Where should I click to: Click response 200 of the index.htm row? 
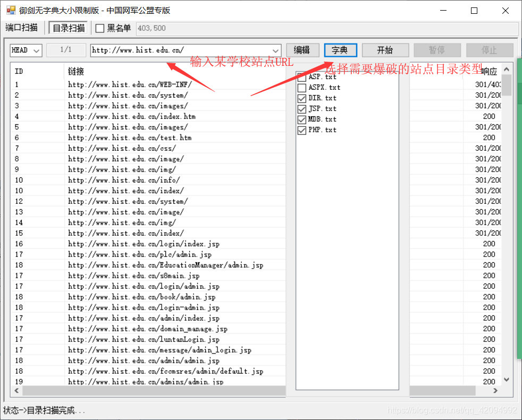point(489,116)
